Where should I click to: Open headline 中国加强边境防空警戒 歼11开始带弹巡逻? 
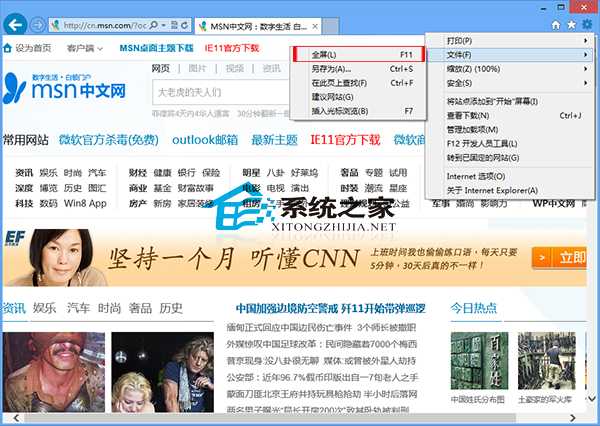(330, 308)
